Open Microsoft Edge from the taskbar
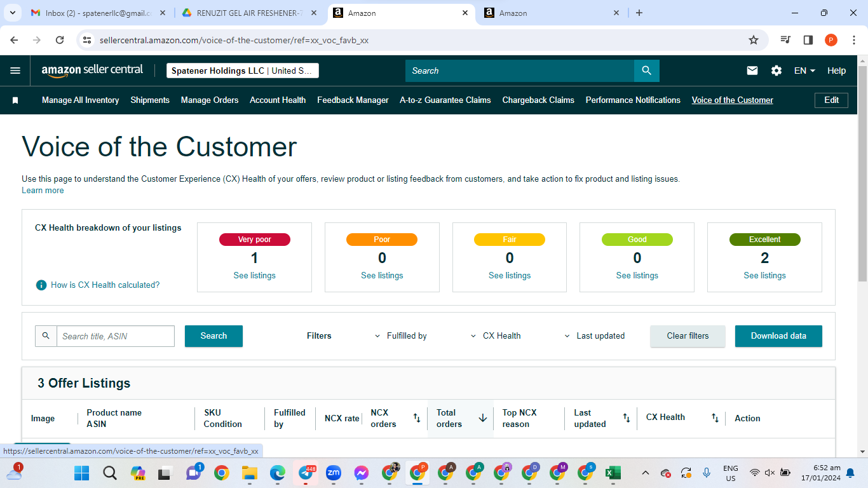Screen dimensions: 868x488 coord(278,473)
